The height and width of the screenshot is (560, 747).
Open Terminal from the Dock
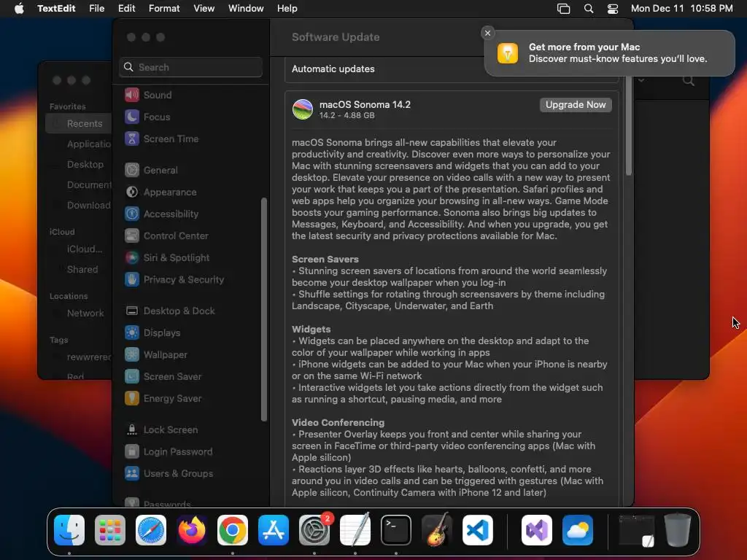pyautogui.click(x=396, y=530)
